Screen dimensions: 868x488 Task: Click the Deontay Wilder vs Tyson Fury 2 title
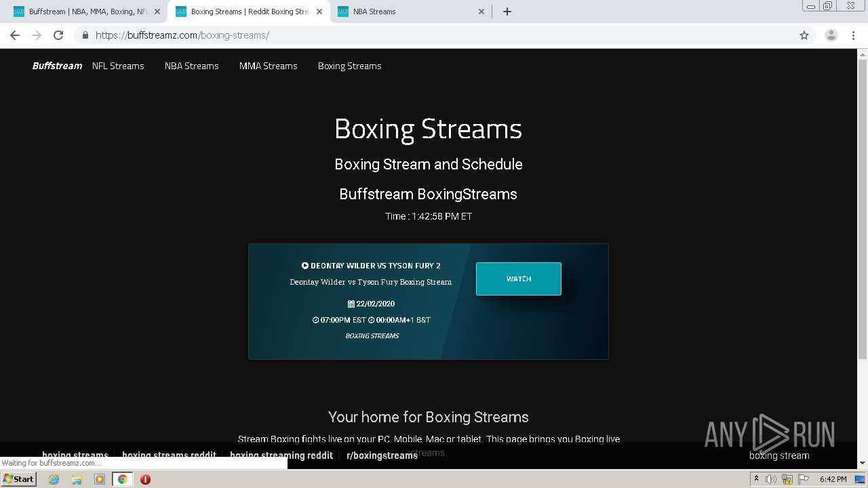pos(371,266)
